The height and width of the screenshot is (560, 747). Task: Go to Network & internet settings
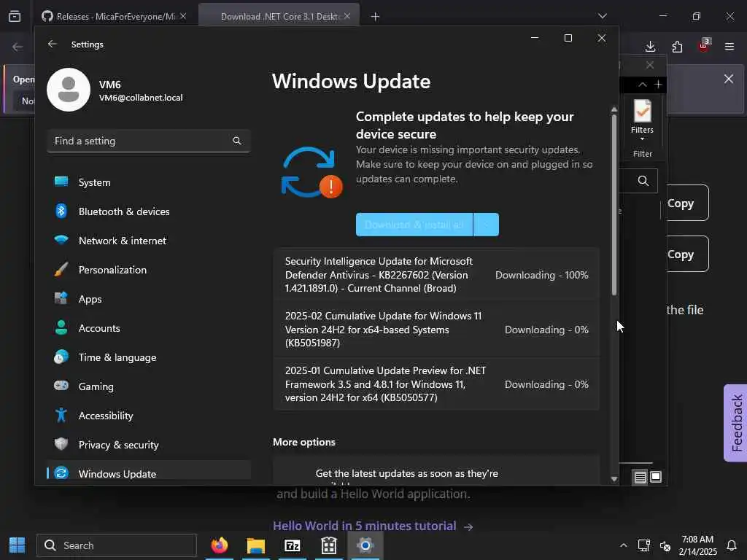(149, 241)
